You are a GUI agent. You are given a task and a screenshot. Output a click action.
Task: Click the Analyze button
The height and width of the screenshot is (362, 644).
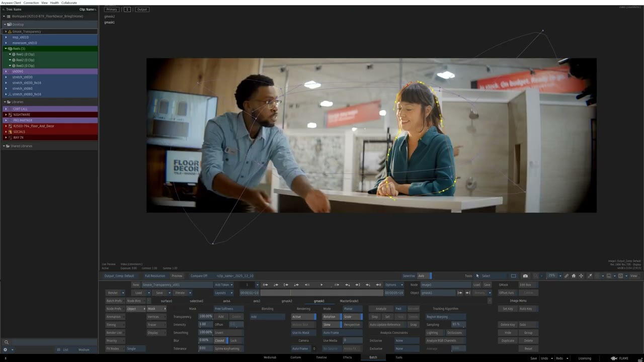coord(381,309)
